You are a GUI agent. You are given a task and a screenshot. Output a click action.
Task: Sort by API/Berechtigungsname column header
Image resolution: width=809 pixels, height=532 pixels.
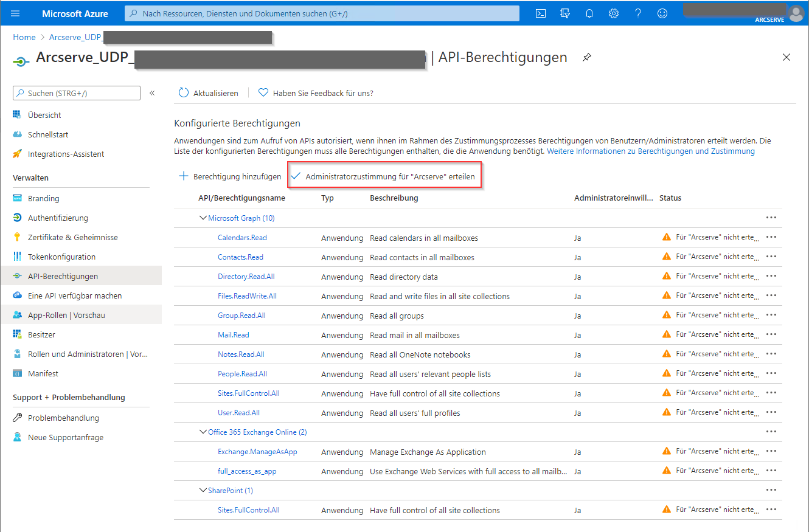coord(241,198)
